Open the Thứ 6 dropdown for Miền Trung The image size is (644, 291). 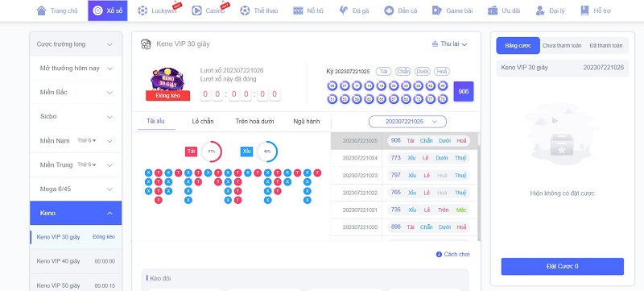(87, 164)
